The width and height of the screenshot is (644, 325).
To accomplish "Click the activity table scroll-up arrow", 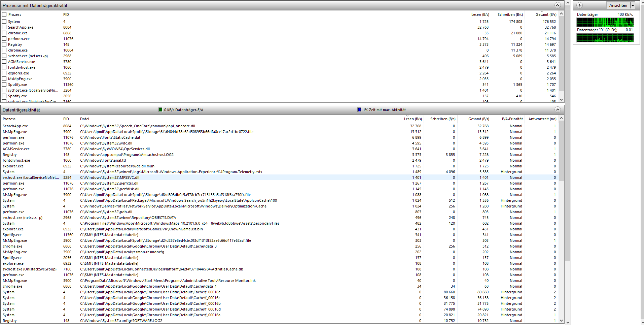I will [561, 119].
